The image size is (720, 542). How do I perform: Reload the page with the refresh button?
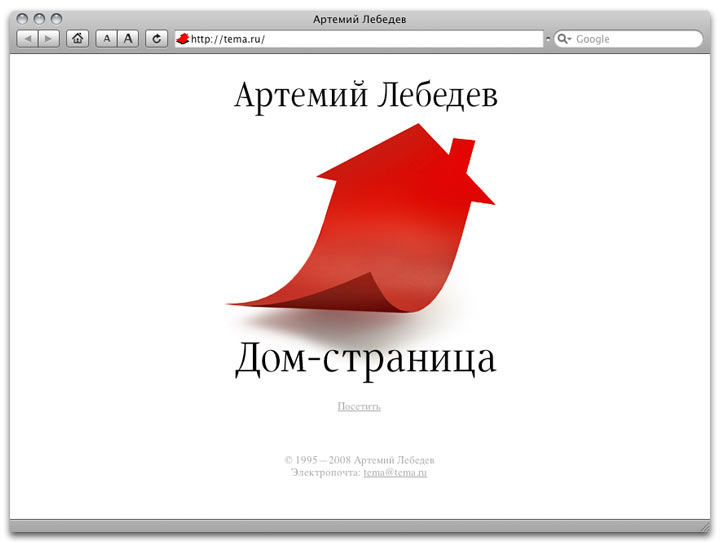[x=156, y=39]
